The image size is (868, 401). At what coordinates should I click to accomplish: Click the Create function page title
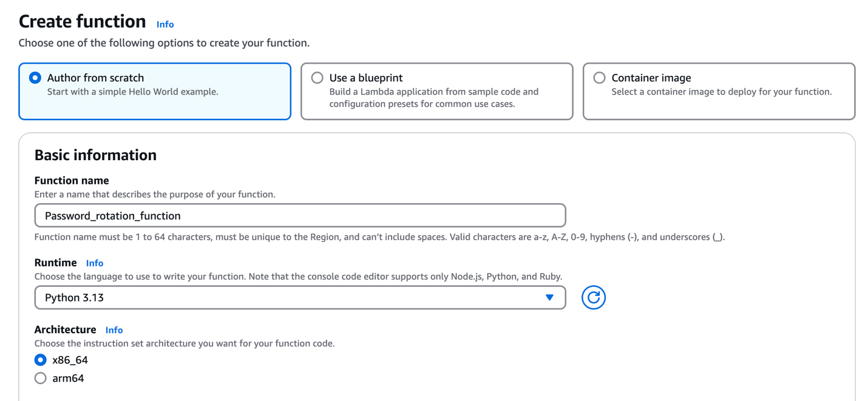(x=82, y=21)
